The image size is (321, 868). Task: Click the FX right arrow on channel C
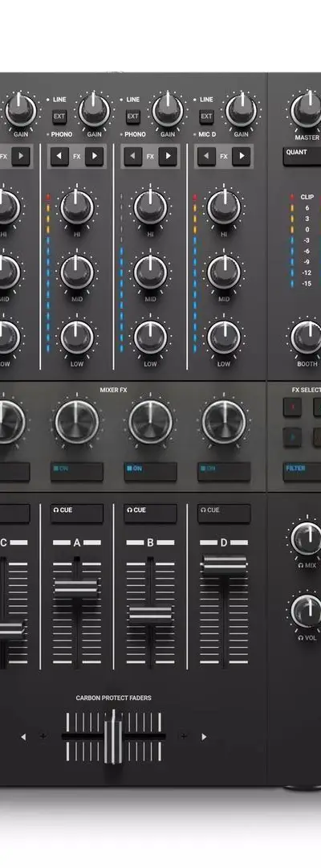coord(21,157)
